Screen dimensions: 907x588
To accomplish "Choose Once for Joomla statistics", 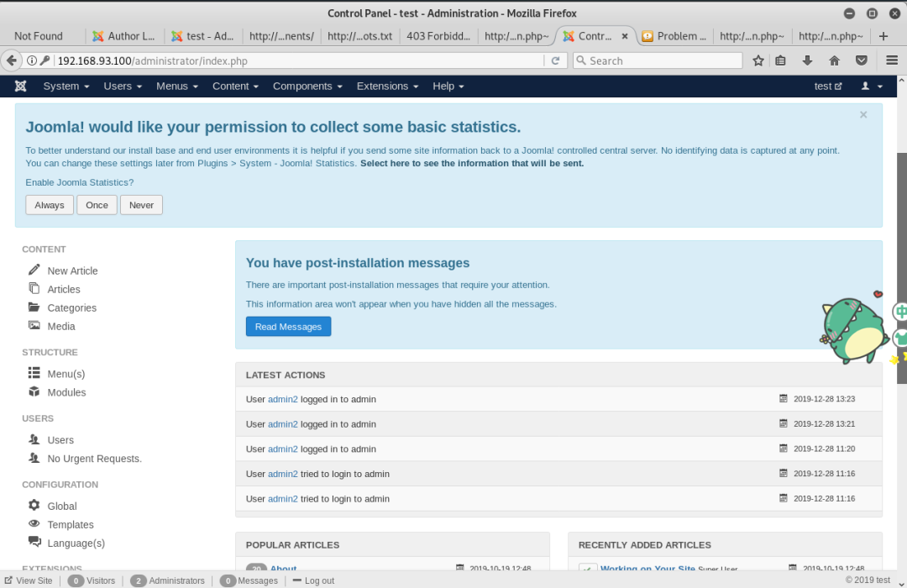I will pos(97,205).
